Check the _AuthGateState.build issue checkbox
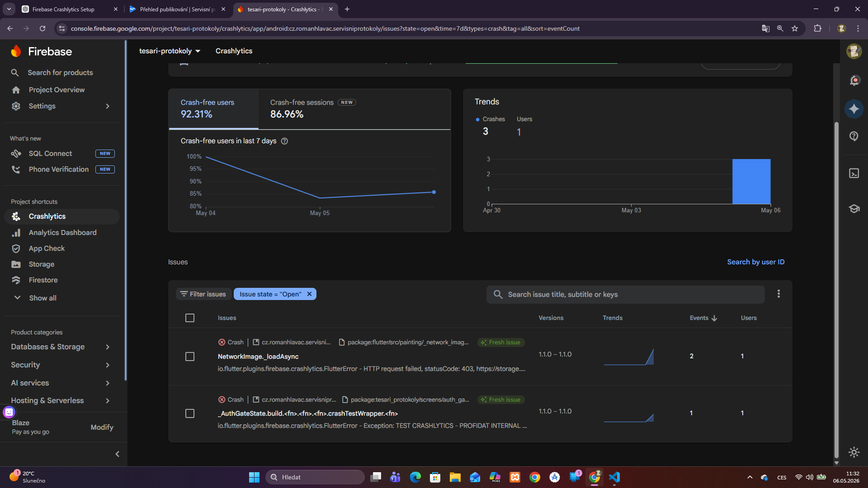The height and width of the screenshot is (488, 868). (190, 414)
